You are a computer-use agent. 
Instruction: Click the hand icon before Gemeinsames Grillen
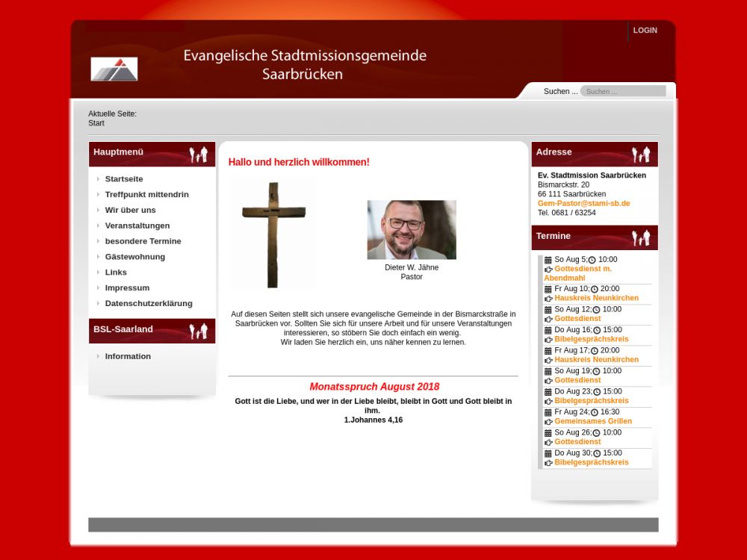(x=548, y=422)
